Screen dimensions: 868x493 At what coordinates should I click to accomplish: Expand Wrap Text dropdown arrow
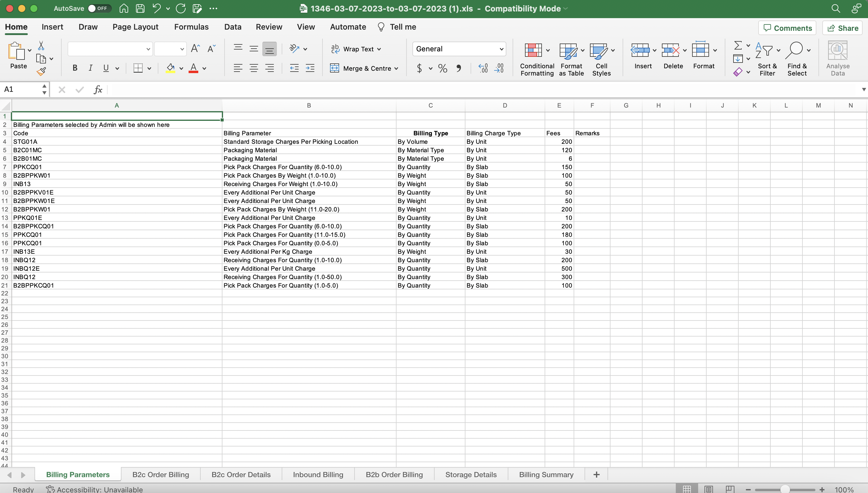379,49
